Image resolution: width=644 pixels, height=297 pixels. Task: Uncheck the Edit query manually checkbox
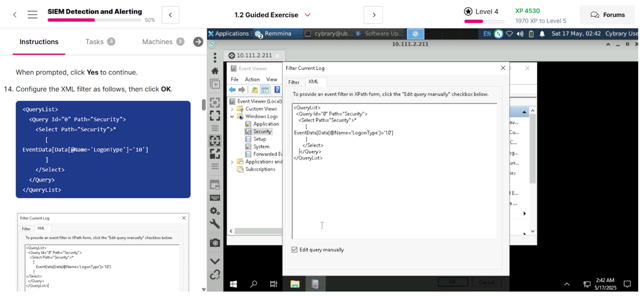pos(295,249)
